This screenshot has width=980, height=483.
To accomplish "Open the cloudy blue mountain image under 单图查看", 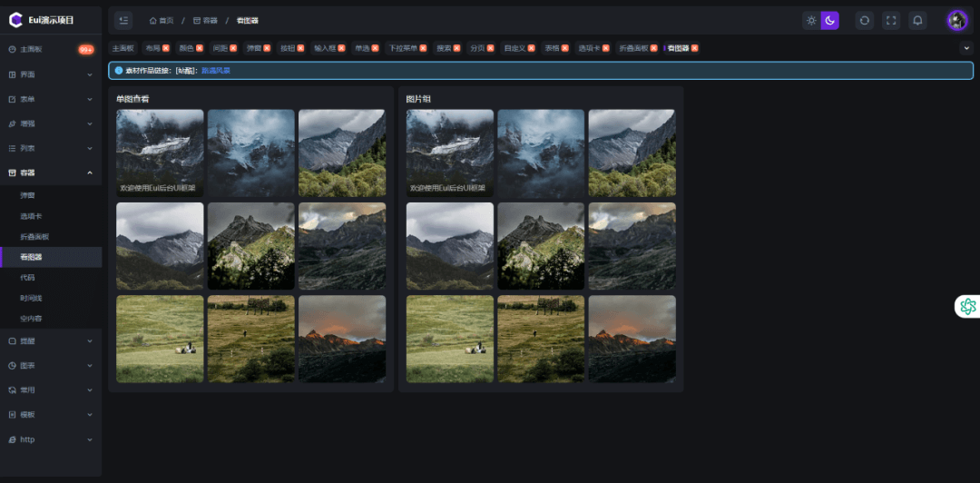I will coord(250,153).
